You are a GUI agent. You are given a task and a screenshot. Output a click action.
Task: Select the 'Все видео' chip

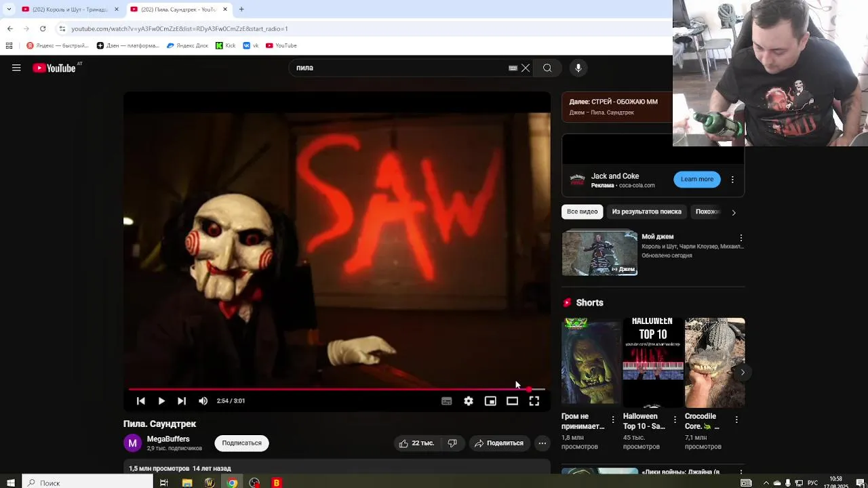pos(583,211)
